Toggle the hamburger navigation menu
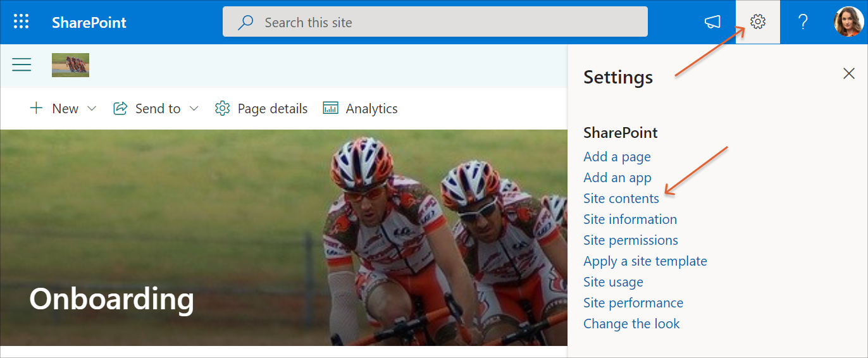868x358 pixels. [22, 65]
